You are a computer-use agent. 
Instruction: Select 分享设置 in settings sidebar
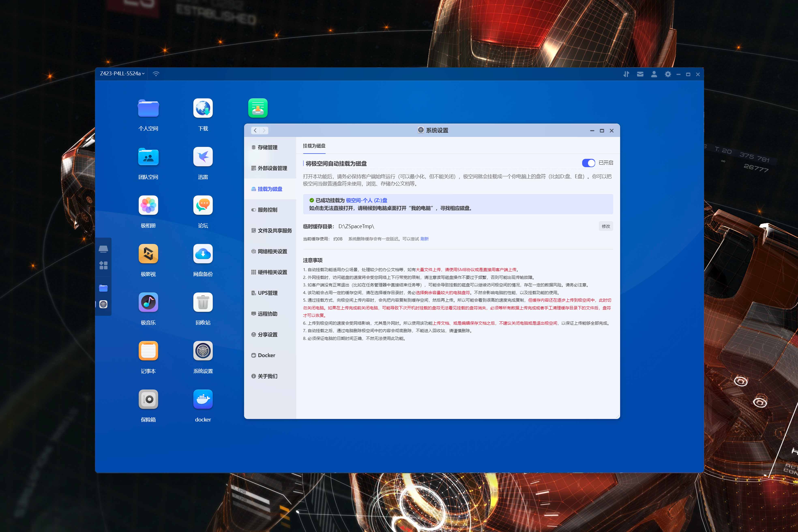[270, 335]
